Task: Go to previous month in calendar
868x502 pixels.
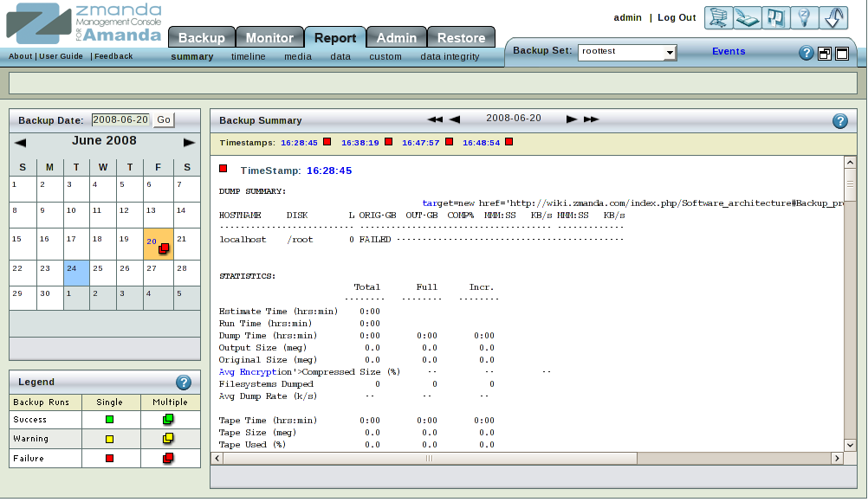Action: (20, 143)
